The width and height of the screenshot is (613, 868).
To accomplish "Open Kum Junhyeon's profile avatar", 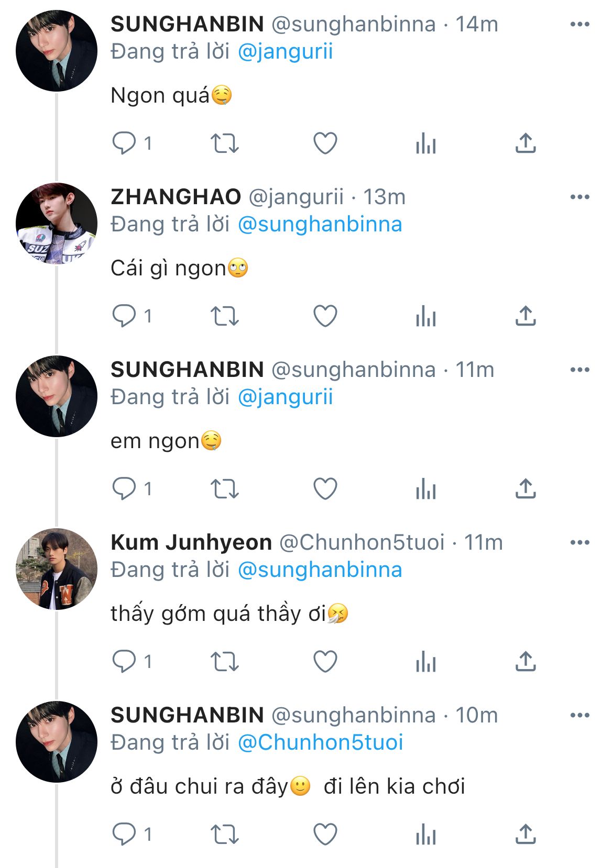I will tap(57, 569).
